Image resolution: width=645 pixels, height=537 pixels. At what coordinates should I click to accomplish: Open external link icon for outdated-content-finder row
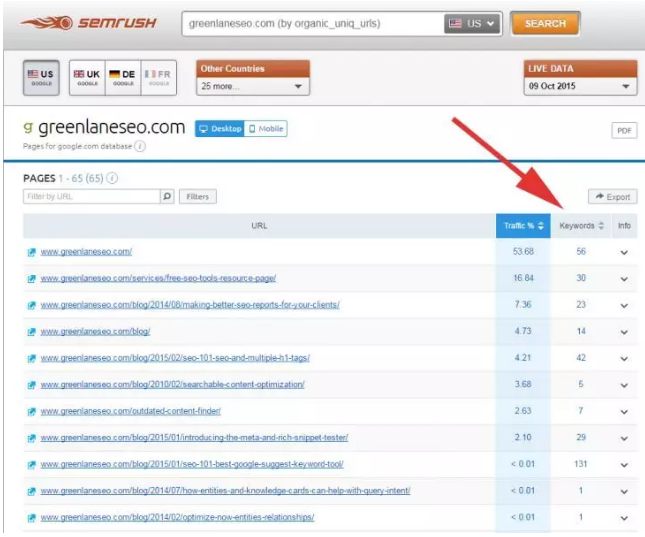click(x=31, y=411)
